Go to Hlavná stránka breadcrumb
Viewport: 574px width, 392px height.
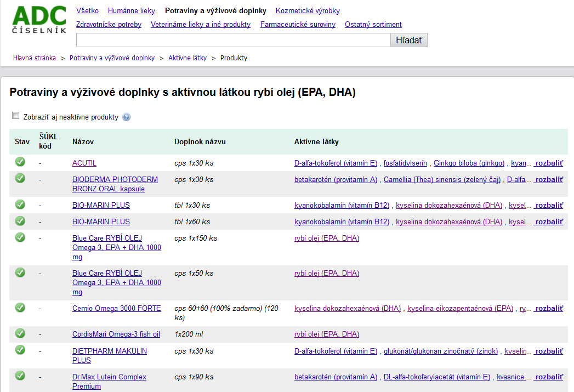click(x=35, y=58)
